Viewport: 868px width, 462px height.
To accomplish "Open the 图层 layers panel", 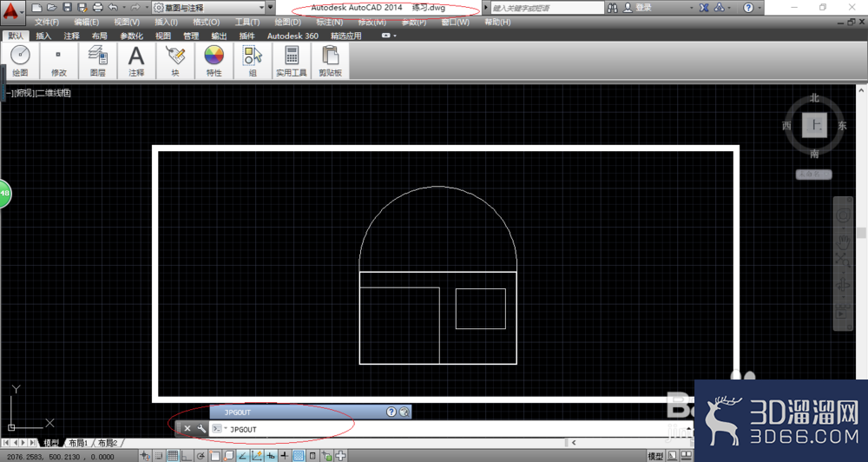I will tap(97, 61).
